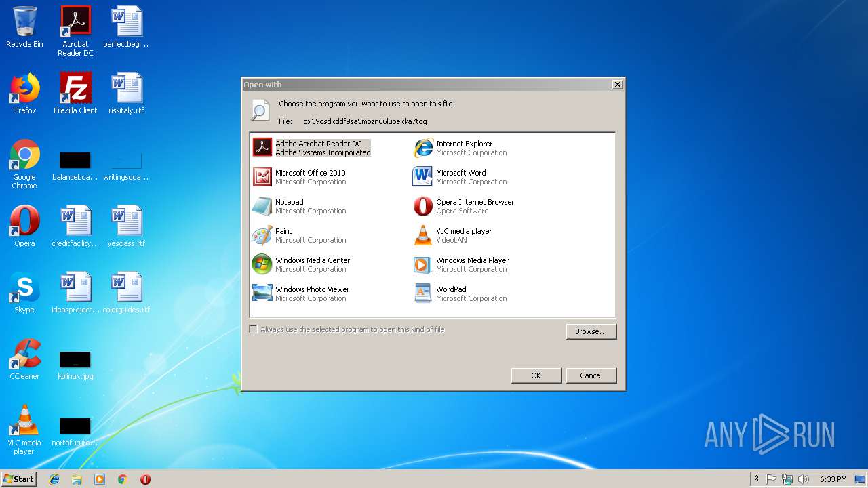The width and height of the screenshot is (868, 488).
Task: Pick Notepad from the program list
Action: click(x=299, y=206)
